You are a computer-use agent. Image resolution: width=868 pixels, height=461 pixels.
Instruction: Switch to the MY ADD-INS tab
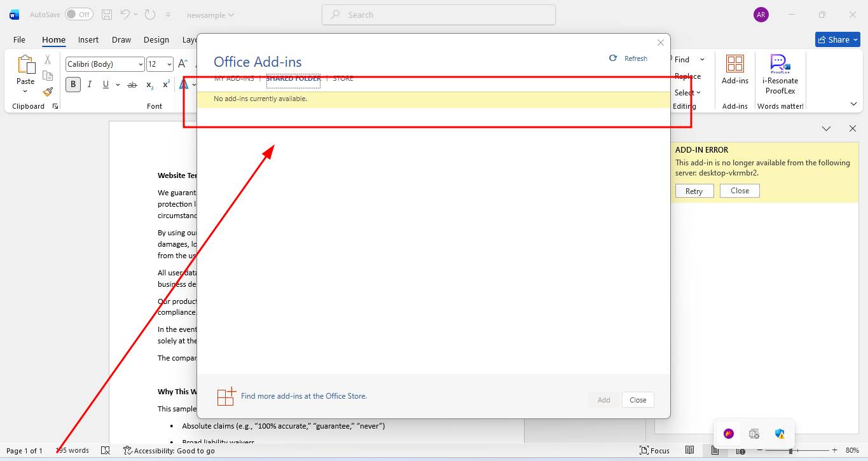(234, 78)
